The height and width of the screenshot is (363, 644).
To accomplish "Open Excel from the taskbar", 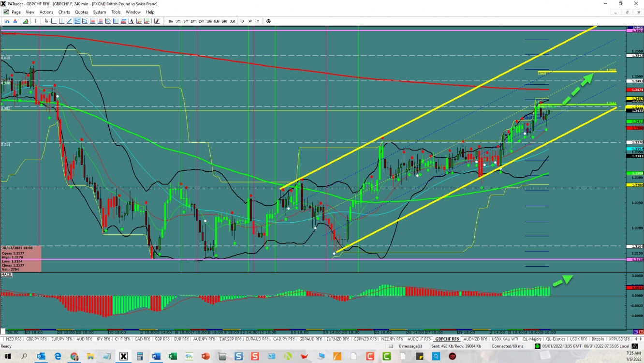I will point(172,356).
